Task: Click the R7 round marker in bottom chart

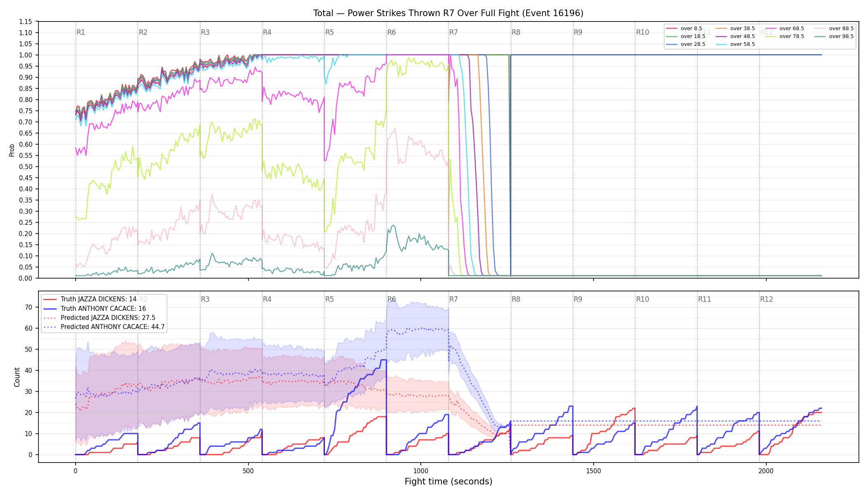Action: click(x=453, y=299)
